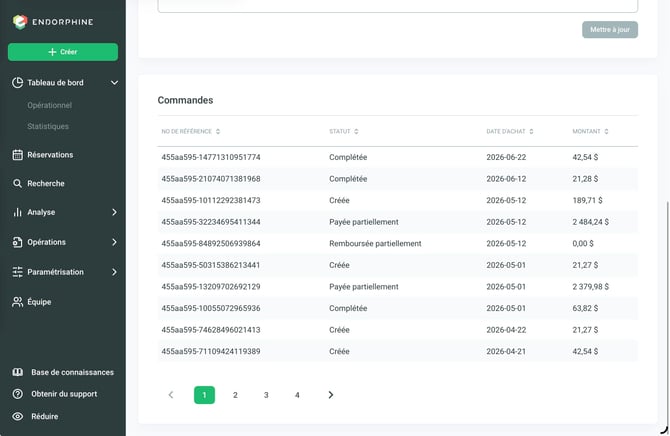This screenshot has height=436, width=670.
Task: Sort by No de référence arrows
Action: point(218,131)
